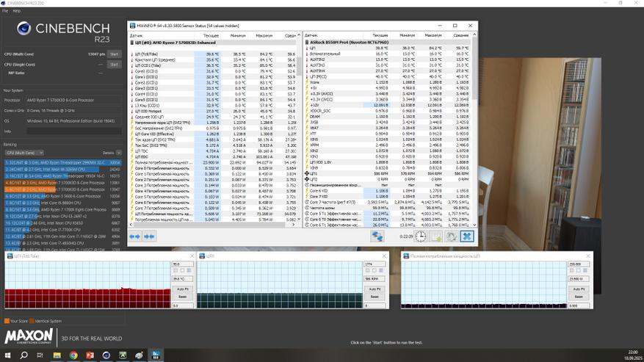Click Auto Fit in the CPU fan graph
The width and height of the screenshot is (644, 362).
pos(375,289)
